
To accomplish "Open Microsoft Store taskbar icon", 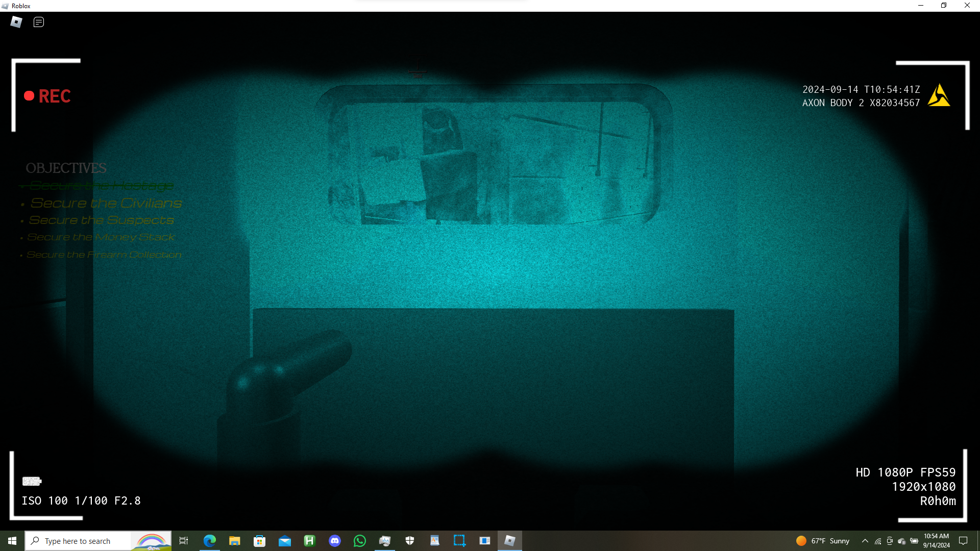I will tap(260, 541).
